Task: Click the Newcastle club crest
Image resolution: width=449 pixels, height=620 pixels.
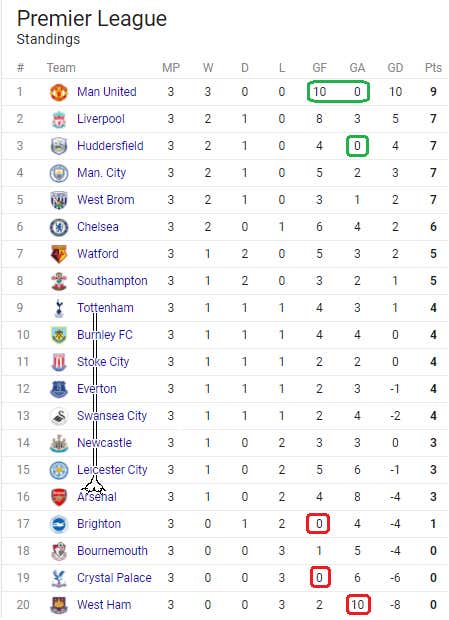Action: pyautogui.click(x=59, y=443)
